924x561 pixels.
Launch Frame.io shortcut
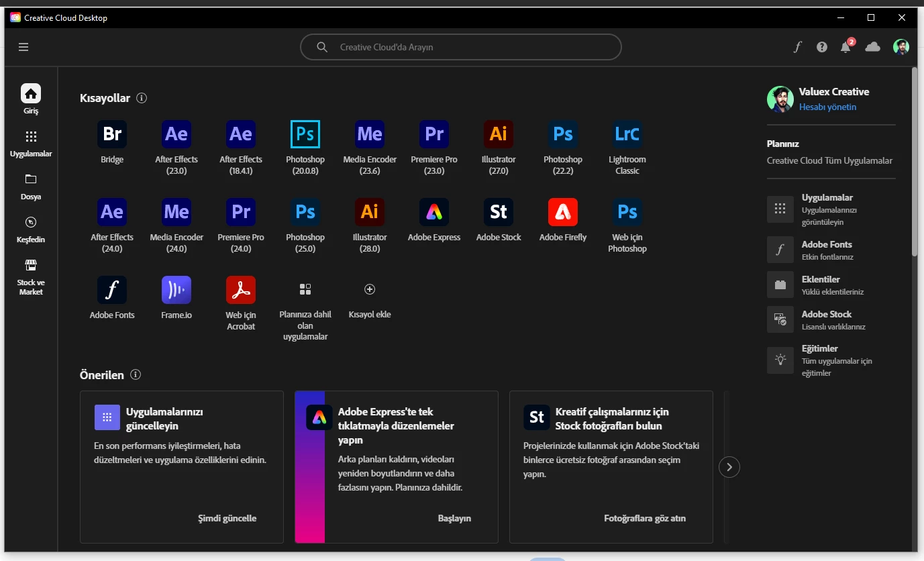(x=176, y=290)
